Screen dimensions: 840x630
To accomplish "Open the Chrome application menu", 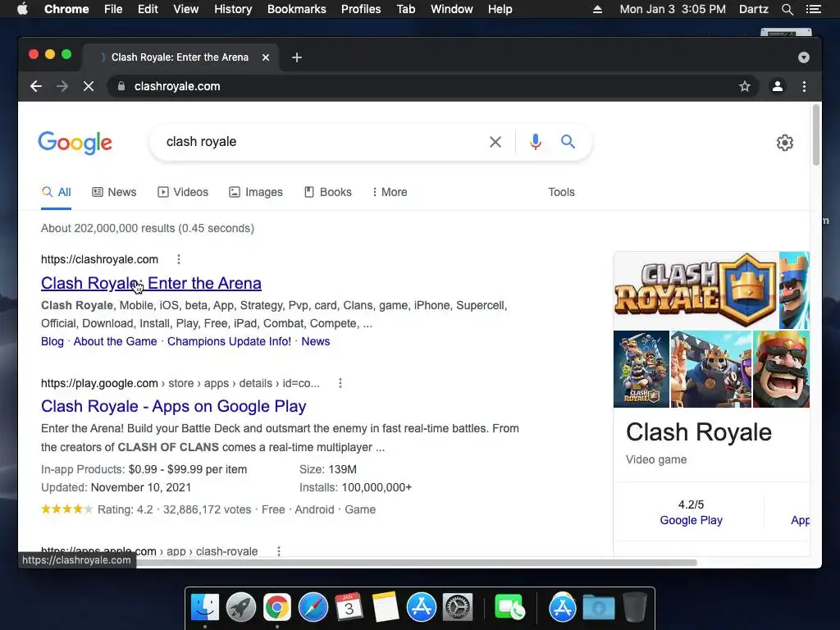I will click(66, 9).
